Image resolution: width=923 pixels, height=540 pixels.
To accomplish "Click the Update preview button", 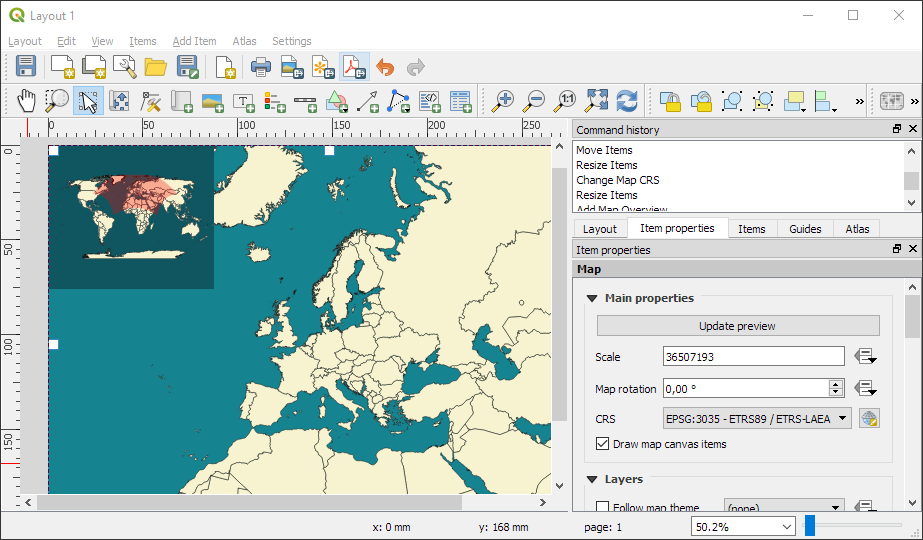I will [x=737, y=326].
